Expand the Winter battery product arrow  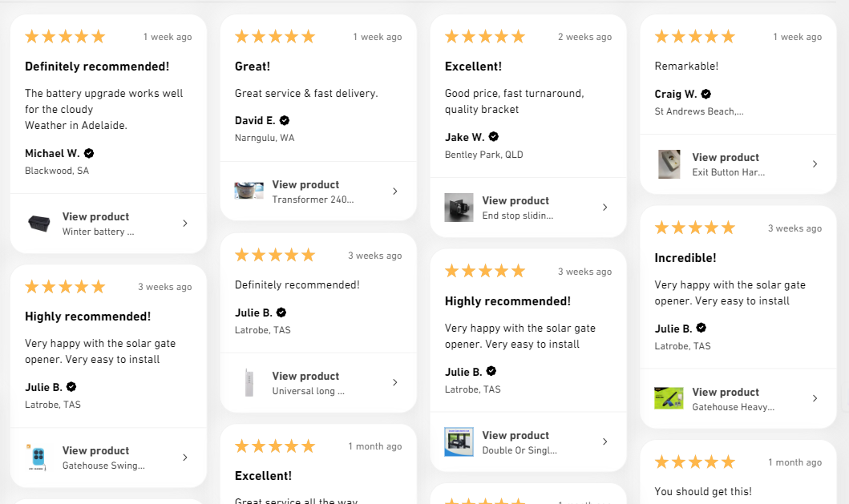(185, 224)
